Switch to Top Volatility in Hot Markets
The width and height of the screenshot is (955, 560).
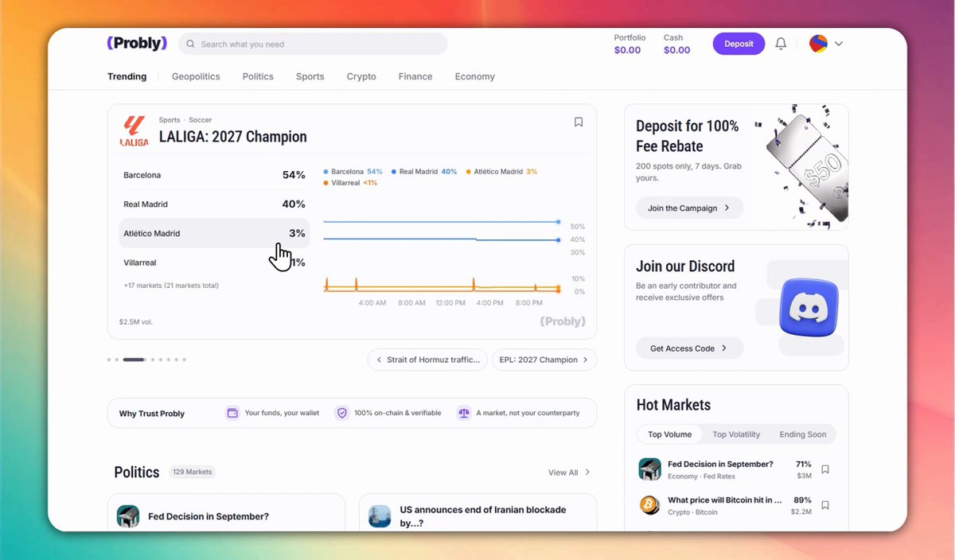point(736,434)
